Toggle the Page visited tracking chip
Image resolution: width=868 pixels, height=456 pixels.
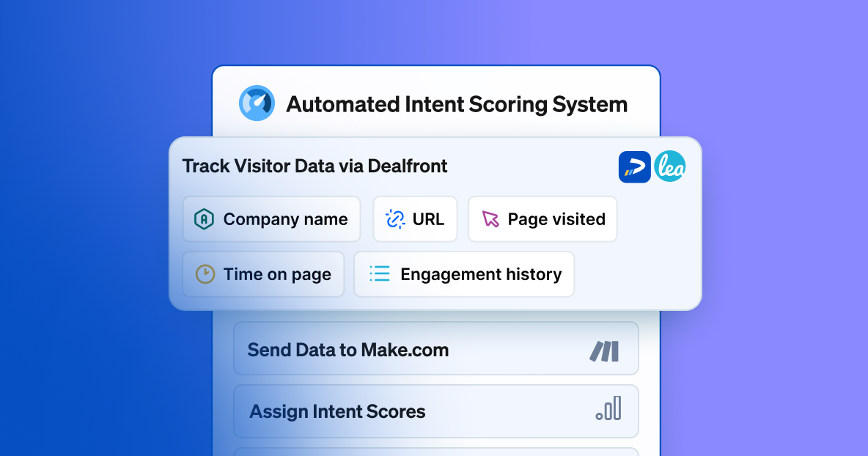pyautogui.click(x=542, y=218)
